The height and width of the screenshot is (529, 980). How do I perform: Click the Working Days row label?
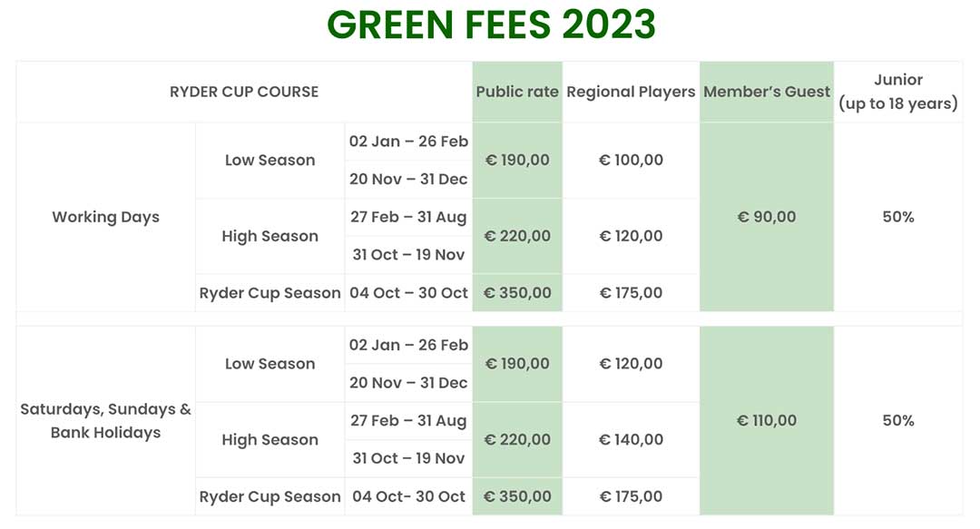coord(105,217)
